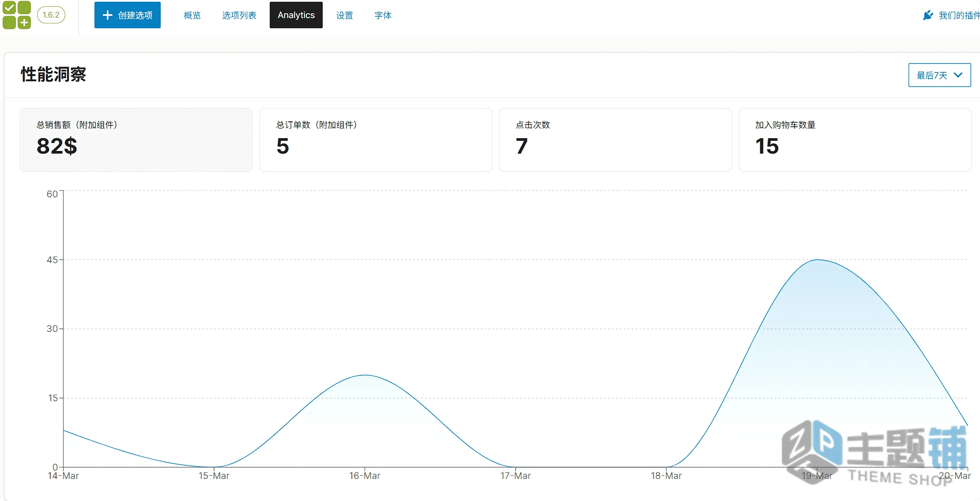980x501 pixels.
Task: Click the 60 y-axis label
Action: coord(52,194)
